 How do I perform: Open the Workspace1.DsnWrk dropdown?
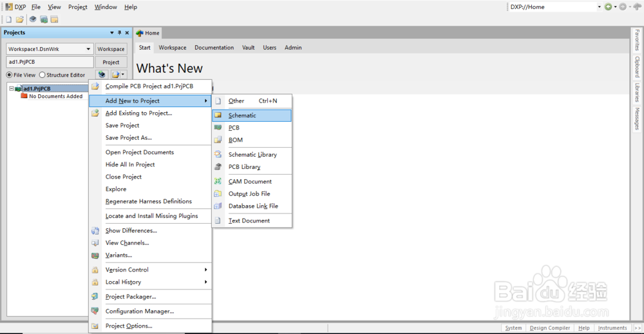point(88,49)
